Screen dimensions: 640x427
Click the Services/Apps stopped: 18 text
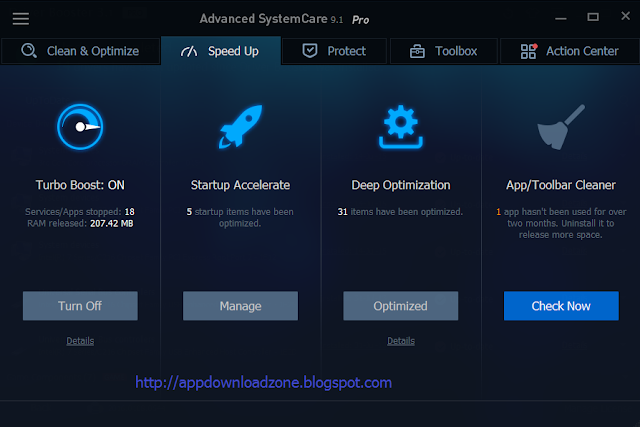point(80,212)
